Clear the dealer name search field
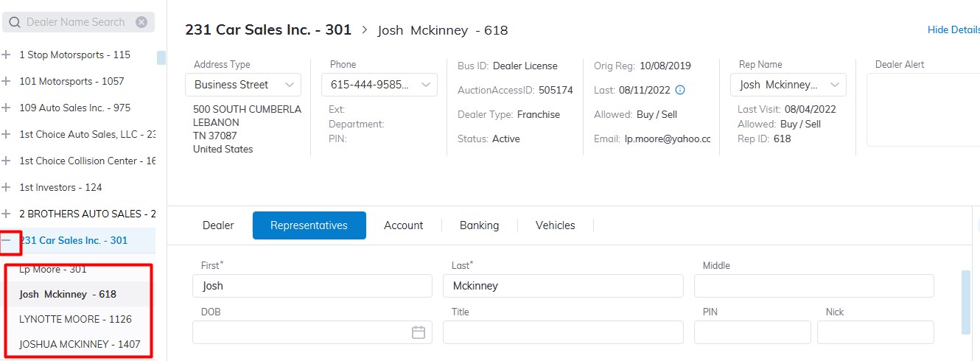Image resolution: width=980 pixels, height=361 pixels. pos(141,22)
